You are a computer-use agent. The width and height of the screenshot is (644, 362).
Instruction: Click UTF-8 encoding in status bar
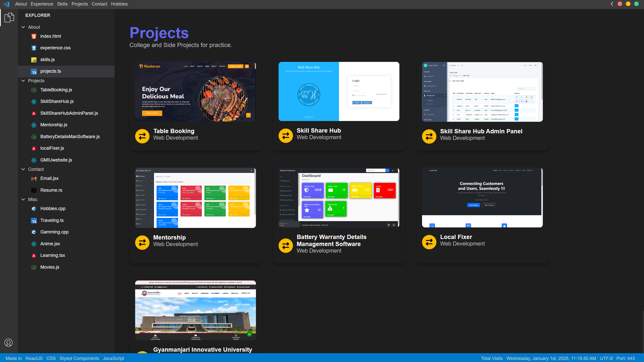(606, 358)
